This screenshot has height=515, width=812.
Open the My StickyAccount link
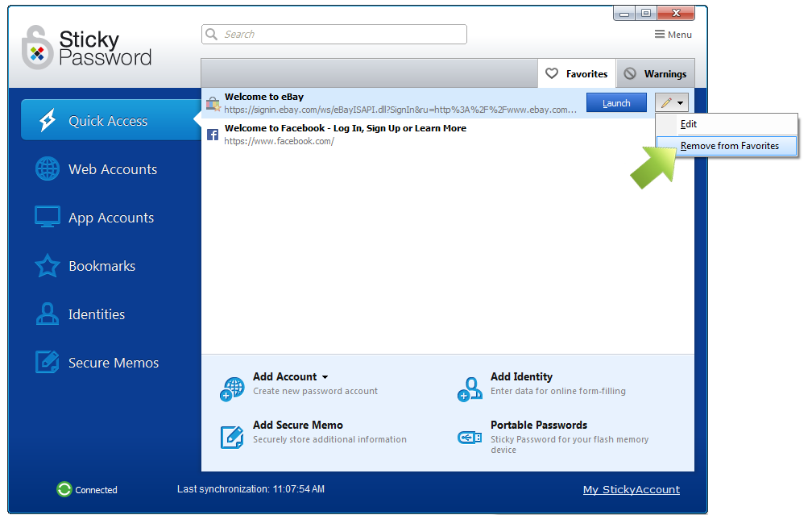pyautogui.click(x=632, y=490)
